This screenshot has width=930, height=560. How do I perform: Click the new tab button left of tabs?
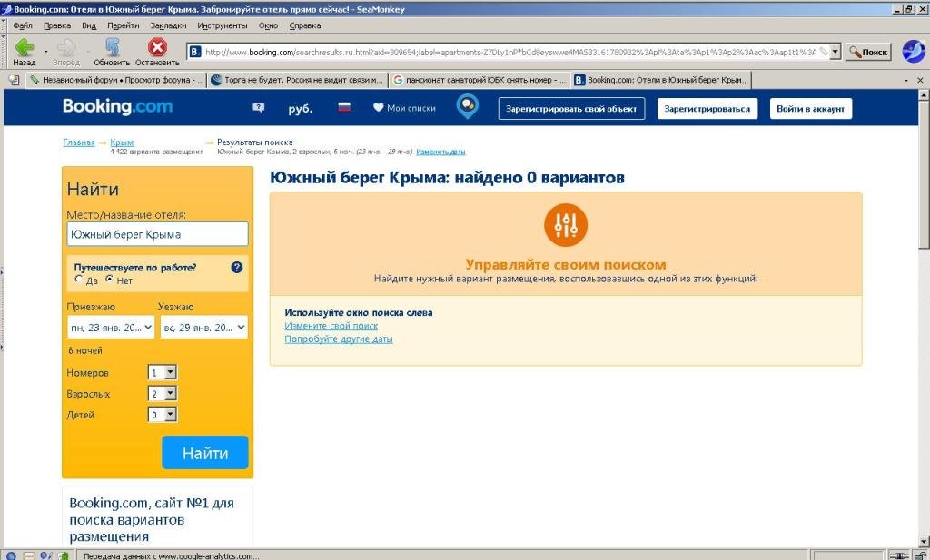point(15,79)
